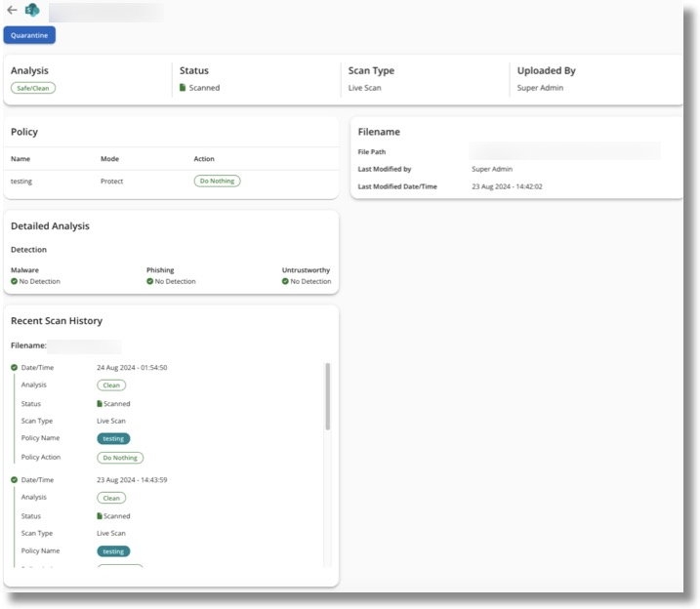The width and height of the screenshot is (700, 609).
Task: Click the Action column header in Policy
Action: coord(204,159)
